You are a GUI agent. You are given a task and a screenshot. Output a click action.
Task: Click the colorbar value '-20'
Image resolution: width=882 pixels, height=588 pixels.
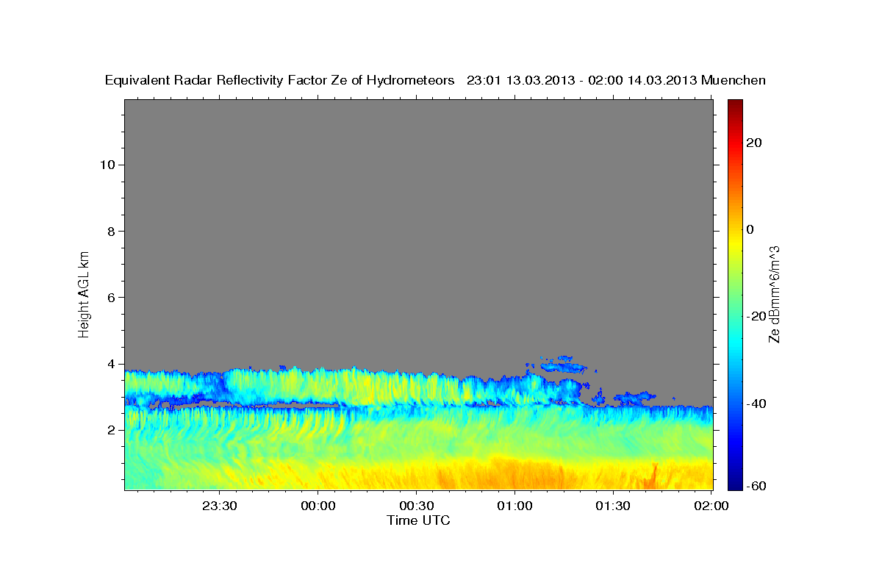757,317
